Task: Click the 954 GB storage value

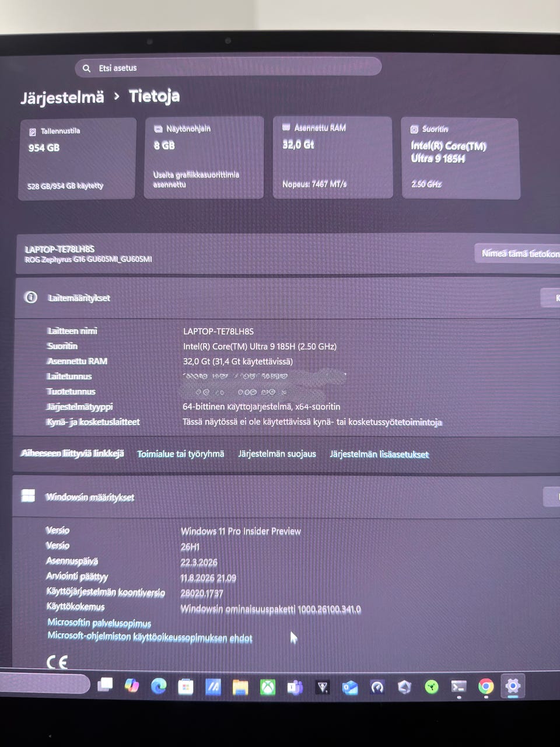Action: (x=44, y=148)
